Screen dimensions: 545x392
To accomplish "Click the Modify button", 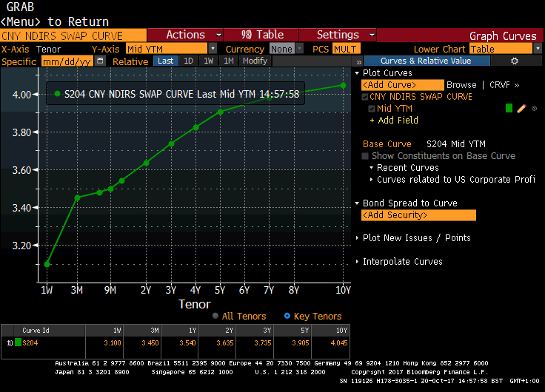I will point(255,61).
